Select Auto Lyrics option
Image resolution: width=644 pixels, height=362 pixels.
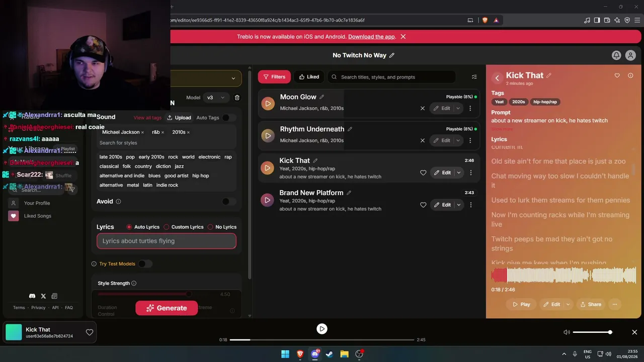coord(129,227)
